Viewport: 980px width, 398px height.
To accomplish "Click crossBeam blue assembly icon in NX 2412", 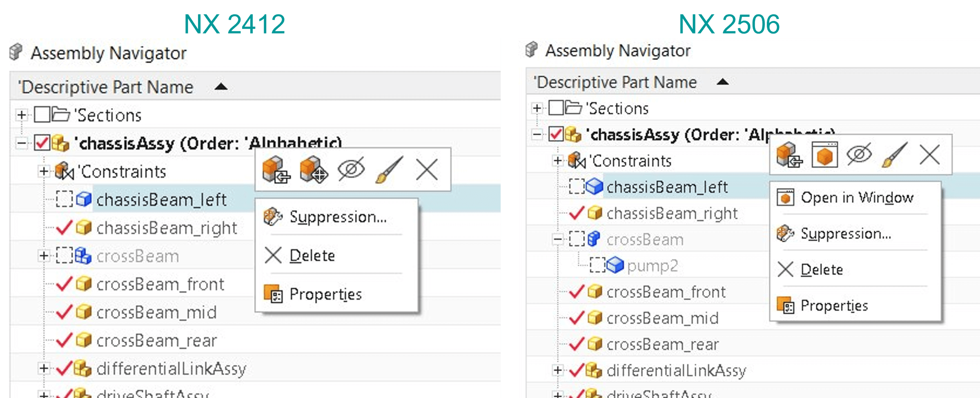I will click(83, 256).
